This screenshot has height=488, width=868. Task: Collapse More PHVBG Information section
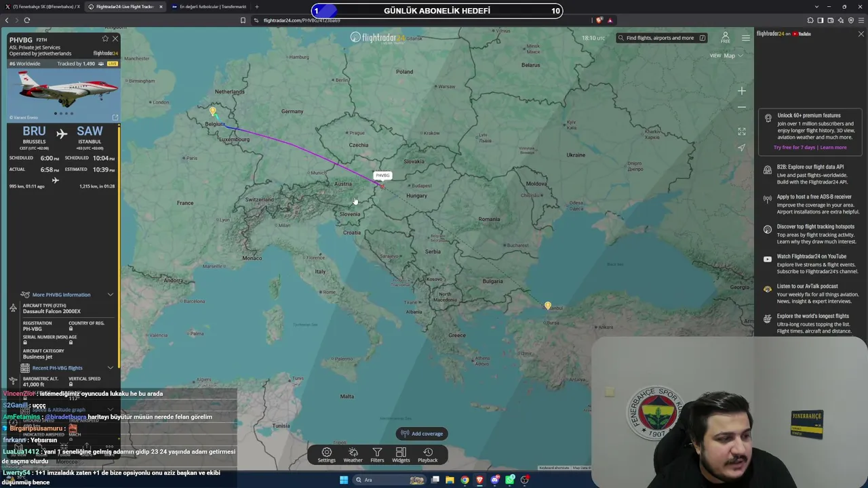(x=111, y=295)
